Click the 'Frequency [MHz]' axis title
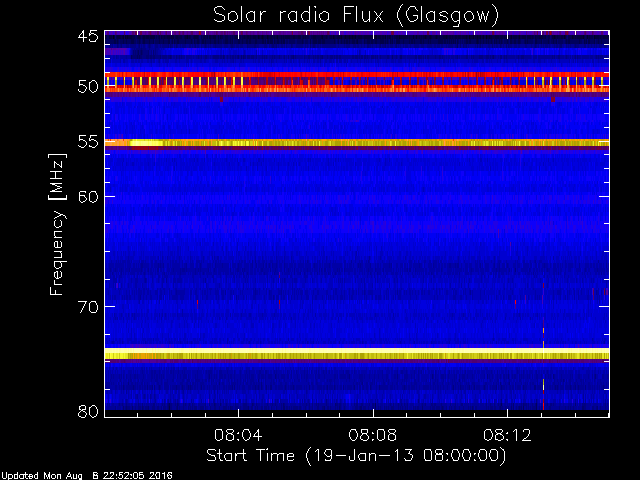This screenshot has height=480, width=640. [x=57, y=224]
